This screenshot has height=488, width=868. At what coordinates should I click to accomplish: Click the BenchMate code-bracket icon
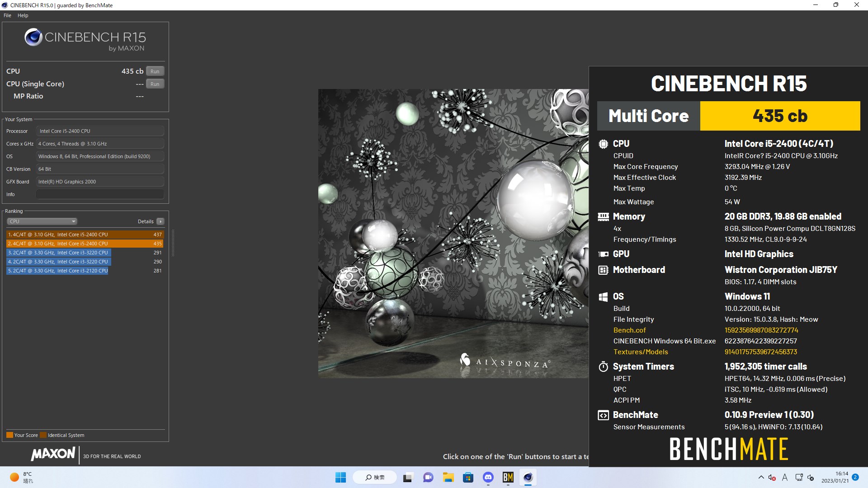[x=603, y=415]
